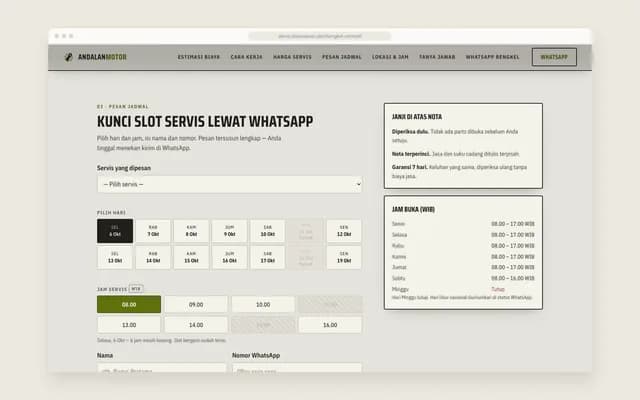640x400 pixels.
Task: Click the Senin opening hours row
Action: click(463, 224)
